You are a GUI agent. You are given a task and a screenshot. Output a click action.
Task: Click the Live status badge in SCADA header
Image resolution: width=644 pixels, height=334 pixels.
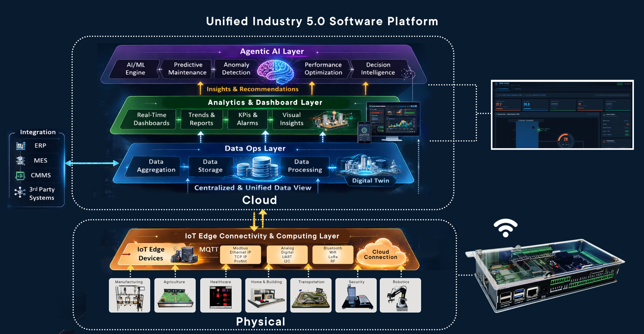click(620, 84)
